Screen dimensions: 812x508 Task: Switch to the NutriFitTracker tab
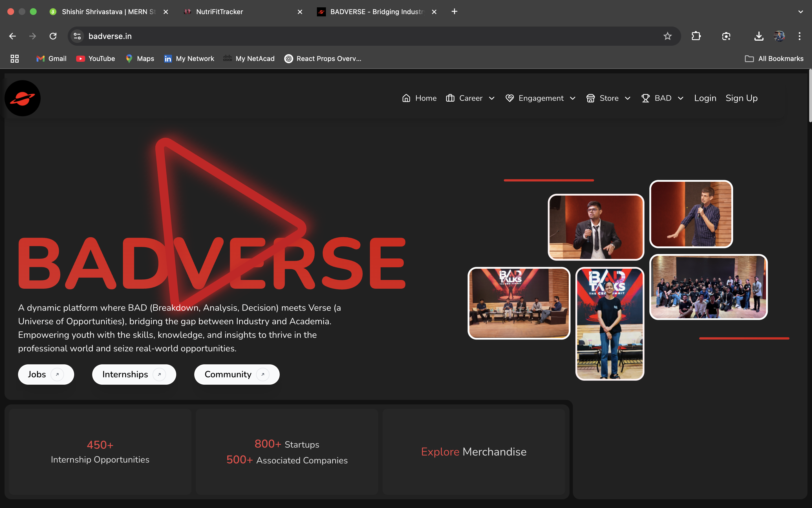point(244,12)
